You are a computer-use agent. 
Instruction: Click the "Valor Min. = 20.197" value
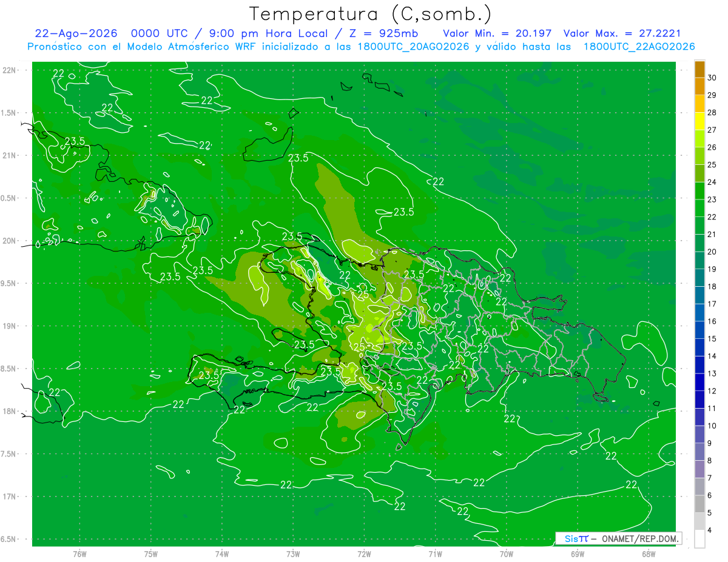tap(497, 33)
